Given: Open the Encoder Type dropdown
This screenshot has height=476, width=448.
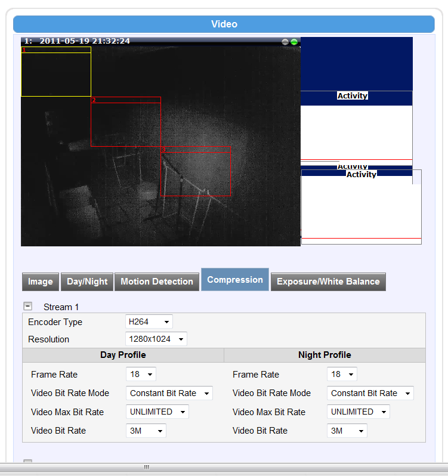Looking at the screenshot, I should coord(149,322).
